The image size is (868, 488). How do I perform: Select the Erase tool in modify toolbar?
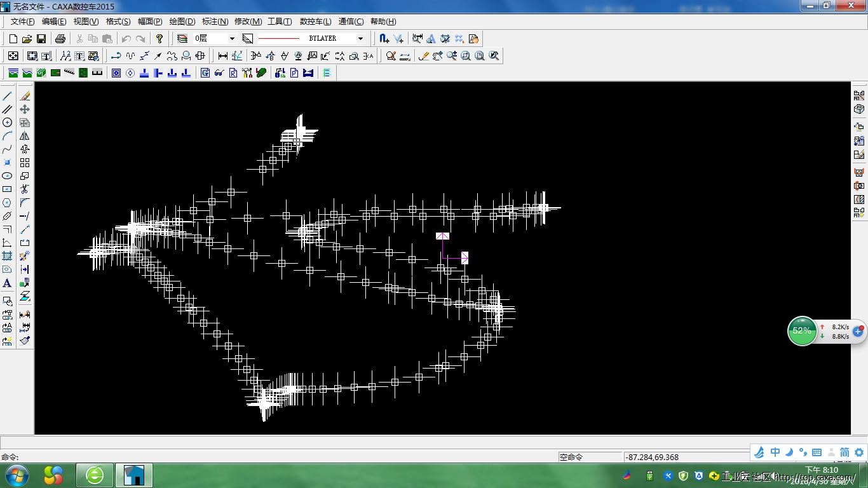(25, 96)
